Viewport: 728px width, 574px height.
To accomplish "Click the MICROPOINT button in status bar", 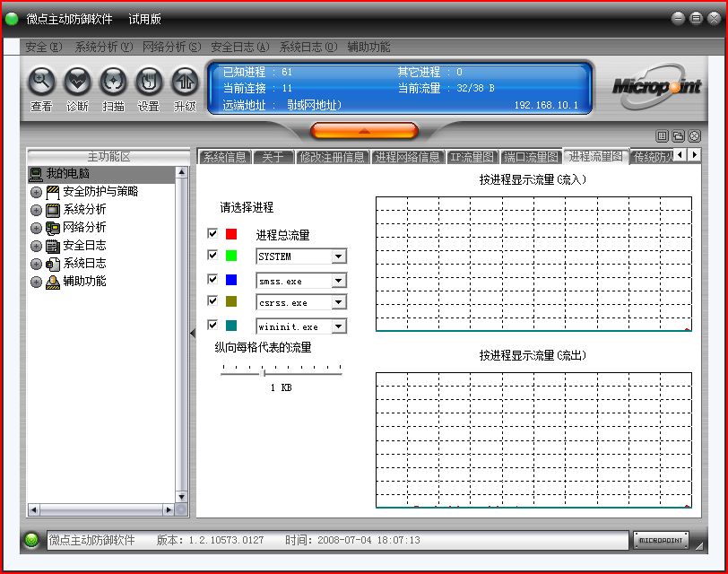I will pos(661,540).
